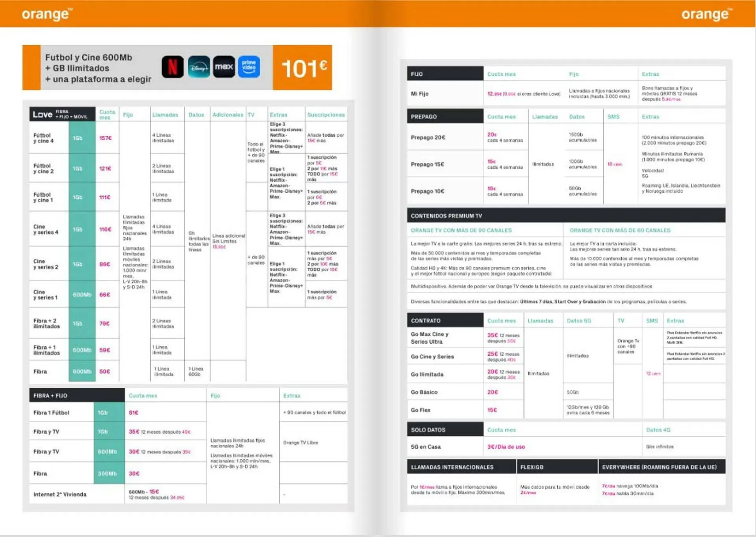Click the Disney+ logo icon

pos(199,67)
